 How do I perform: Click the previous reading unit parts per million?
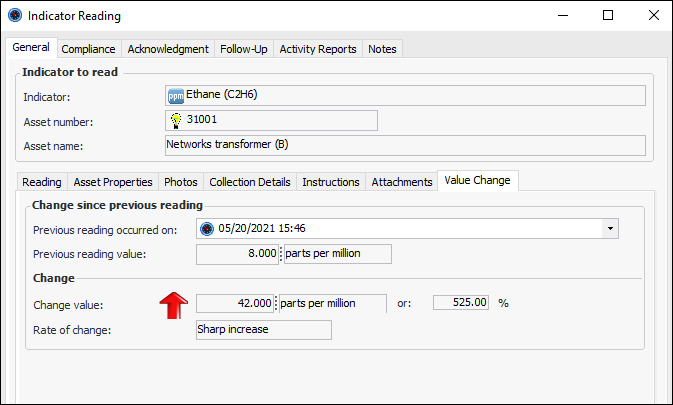coord(338,254)
